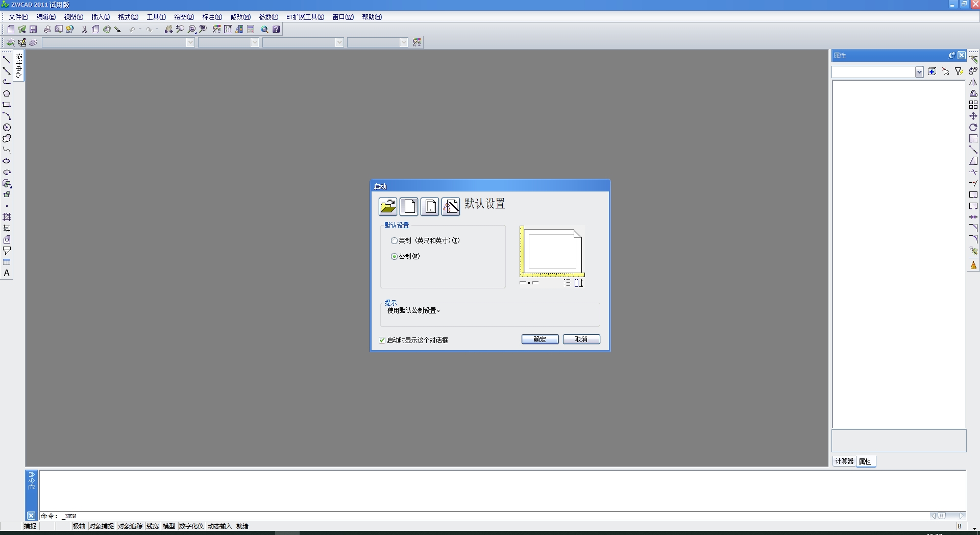This screenshot has width=980, height=535.
Task: Toggle 对象捕捉 in the status bar
Action: [x=101, y=526]
